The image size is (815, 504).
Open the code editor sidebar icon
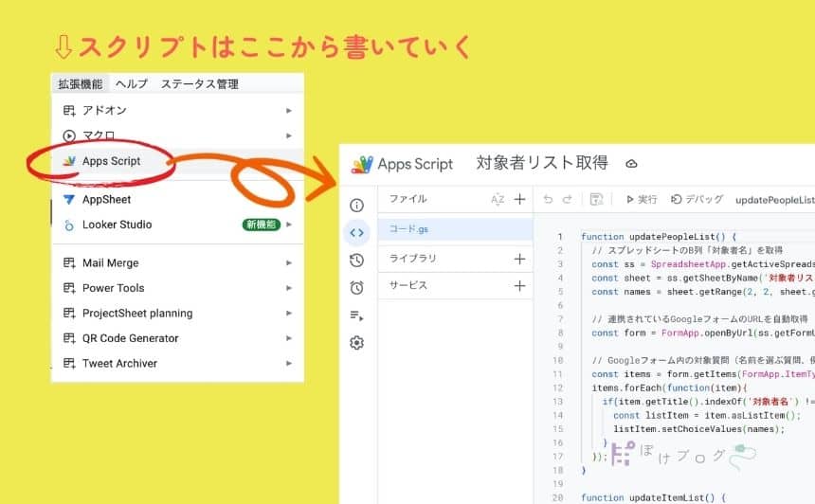(356, 233)
